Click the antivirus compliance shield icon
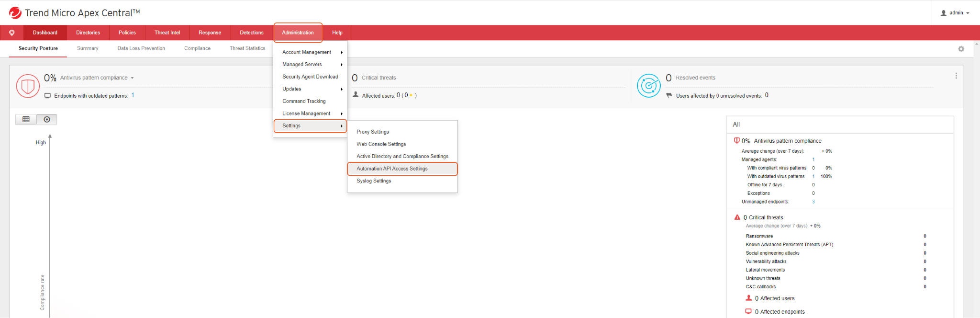Screen dimensions: 980x318 point(28,86)
